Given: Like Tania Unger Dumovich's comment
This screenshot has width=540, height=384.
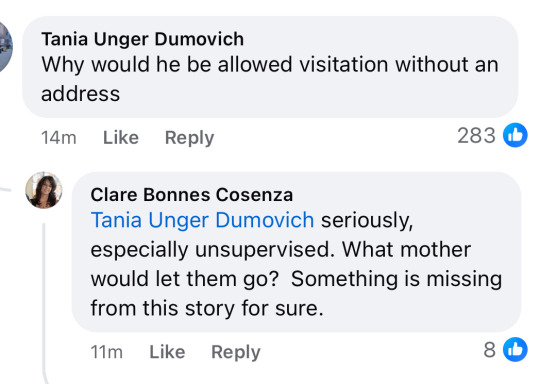Looking at the screenshot, I should click(x=121, y=138).
